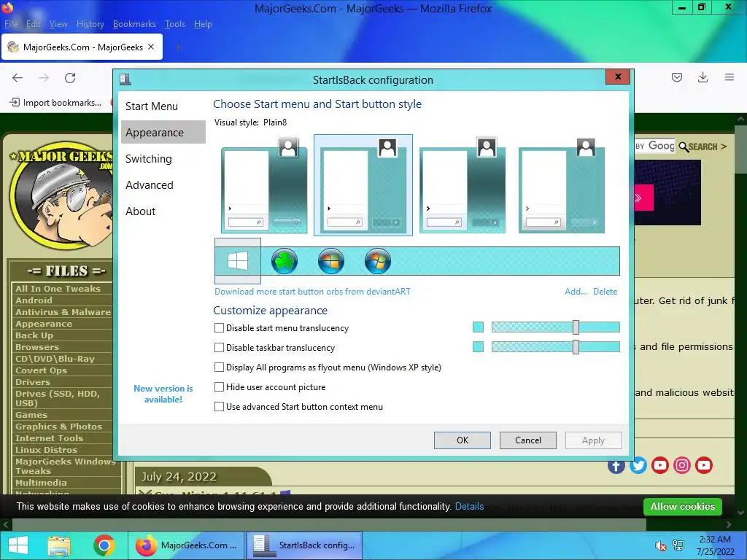Image resolution: width=747 pixels, height=560 pixels.
Task: Select the highlighted second start menu style
Action: pos(363,185)
